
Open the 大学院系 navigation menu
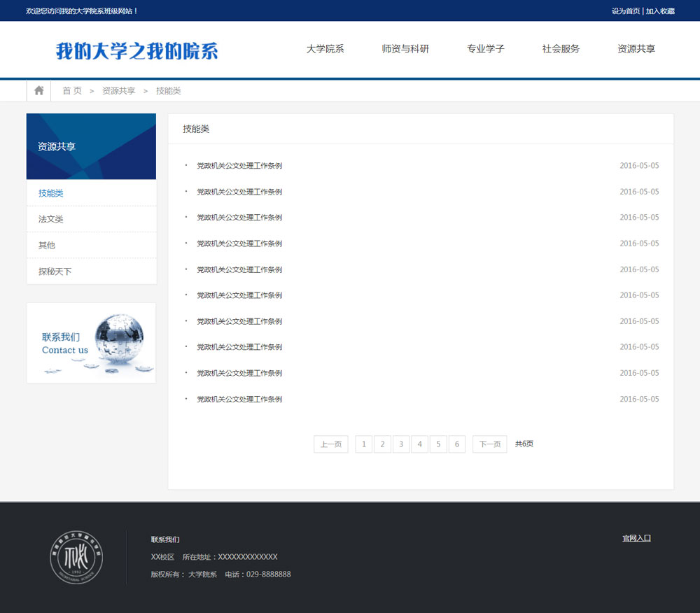[x=325, y=48]
